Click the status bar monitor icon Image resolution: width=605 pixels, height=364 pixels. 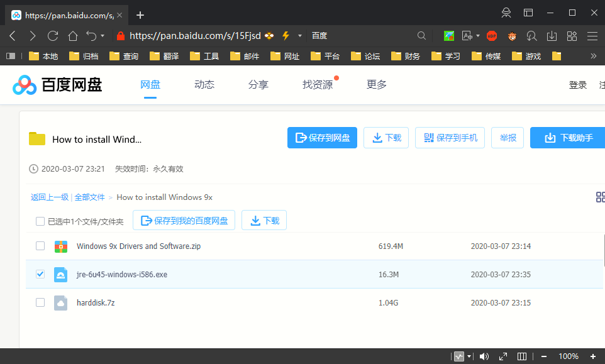pos(459,356)
